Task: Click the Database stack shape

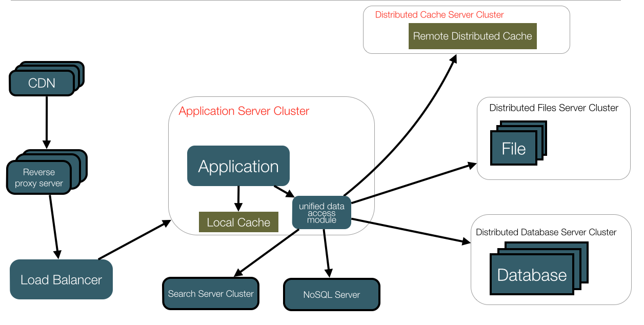Action: pos(532,275)
